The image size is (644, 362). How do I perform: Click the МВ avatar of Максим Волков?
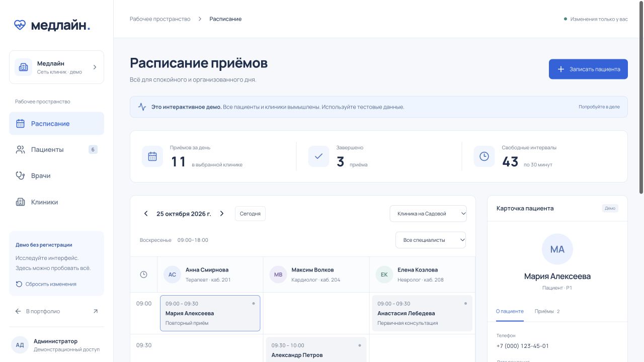click(x=278, y=275)
